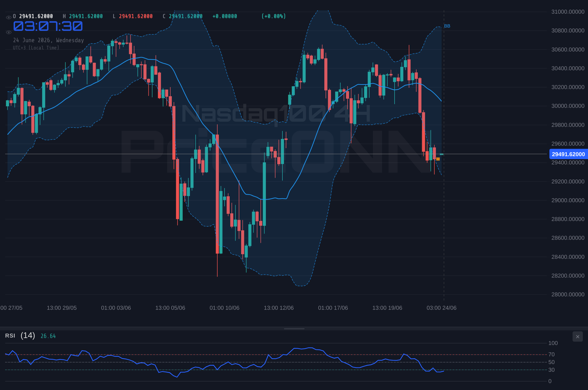Click the percent change (+0.00%)

coord(274,16)
